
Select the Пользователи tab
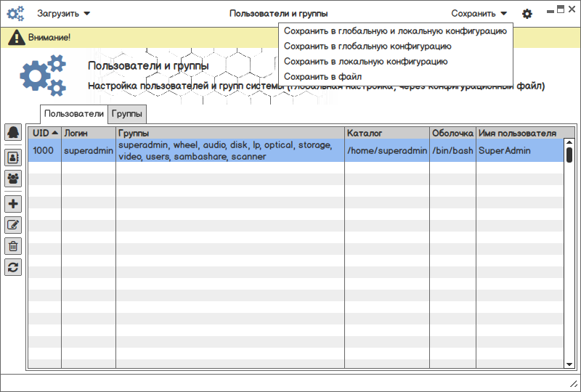(74, 114)
